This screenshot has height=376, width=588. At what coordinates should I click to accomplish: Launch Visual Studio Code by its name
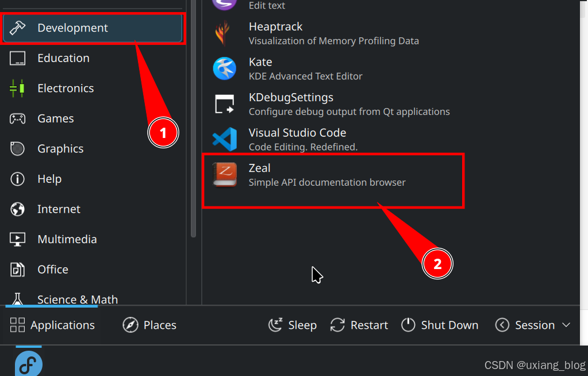coord(297,132)
